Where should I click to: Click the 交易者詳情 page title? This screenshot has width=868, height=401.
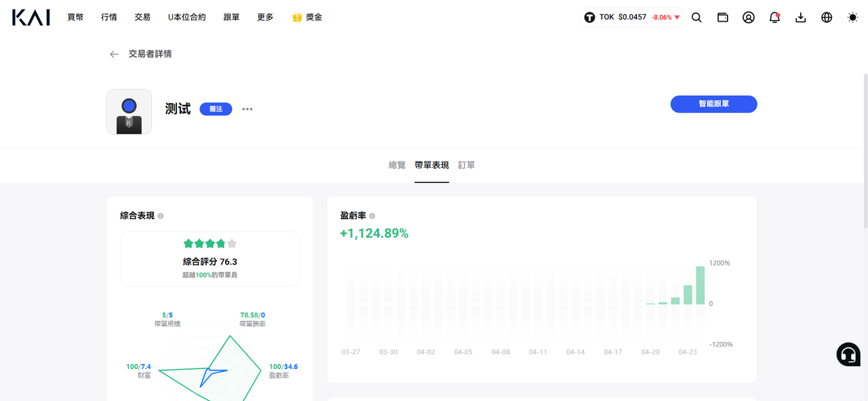150,54
